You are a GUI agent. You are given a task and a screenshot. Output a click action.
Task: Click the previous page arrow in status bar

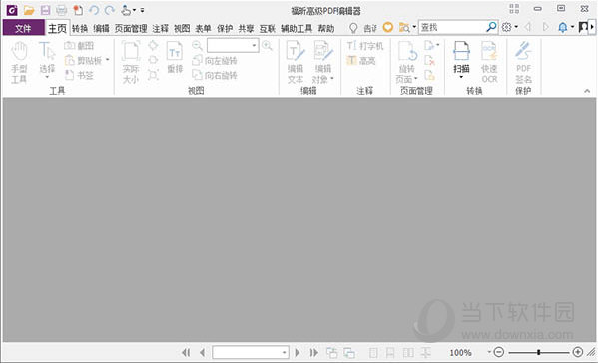tap(202, 353)
